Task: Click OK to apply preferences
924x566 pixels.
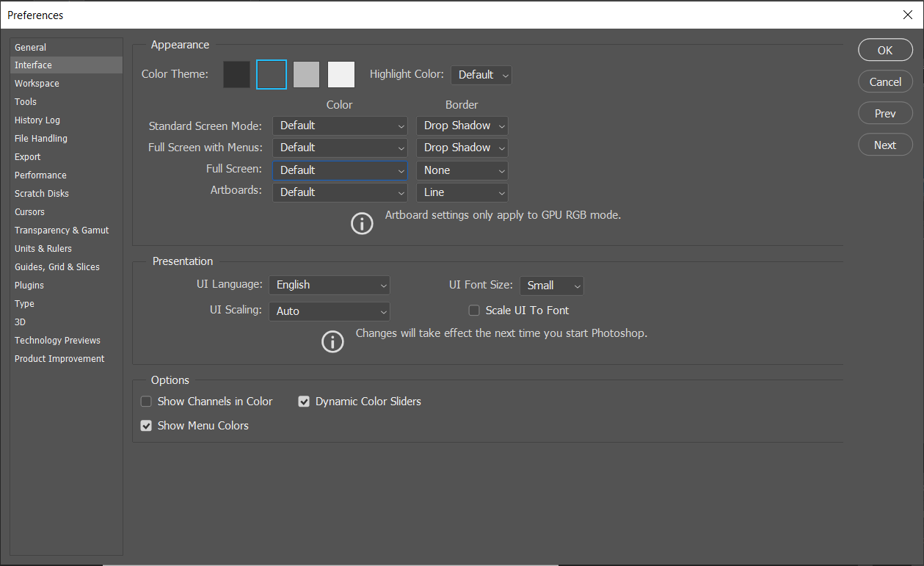Action: click(x=885, y=50)
